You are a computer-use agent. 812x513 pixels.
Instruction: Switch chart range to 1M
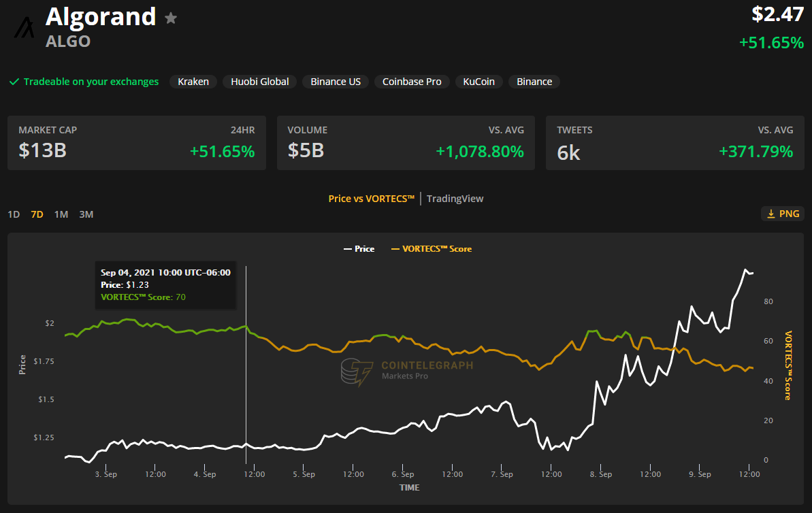(61, 214)
